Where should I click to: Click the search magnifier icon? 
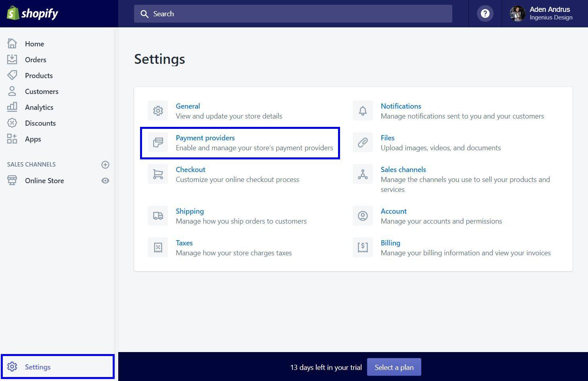click(x=144, y=14)
